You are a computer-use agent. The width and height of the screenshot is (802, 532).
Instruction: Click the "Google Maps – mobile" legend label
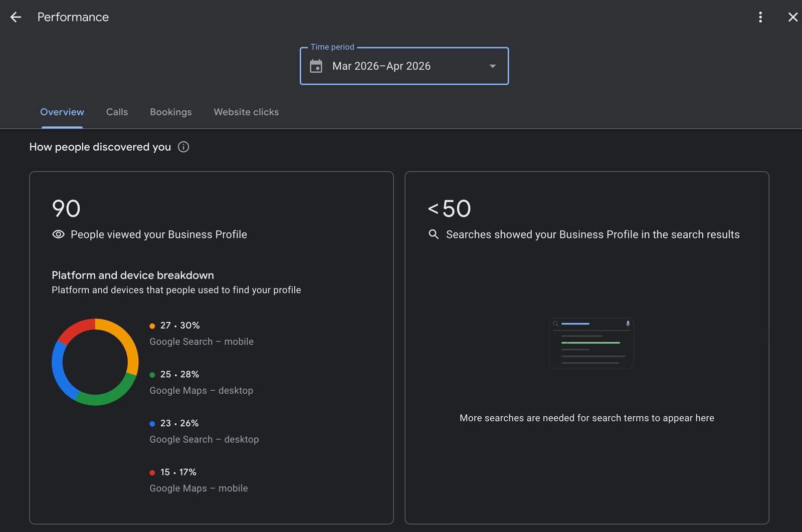pyautogui.click(x=198, y=488)
